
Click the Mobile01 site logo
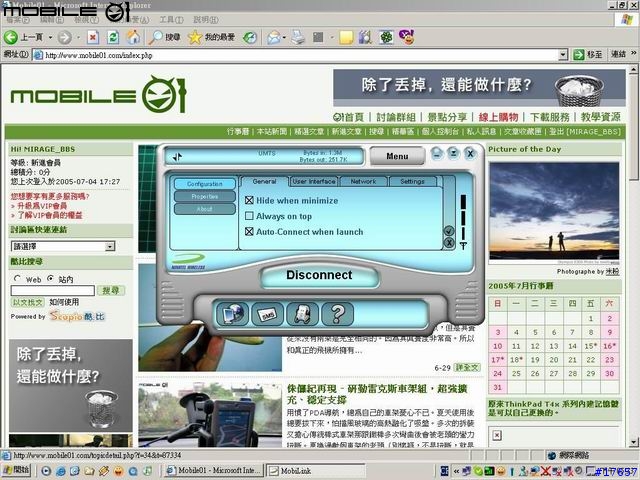98,95
